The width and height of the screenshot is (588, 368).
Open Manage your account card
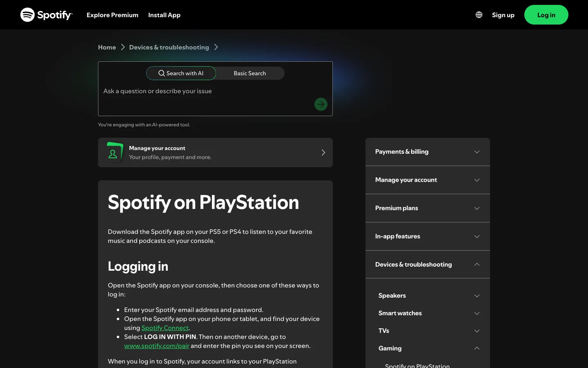pyautogui.click(x=215, y=153)
